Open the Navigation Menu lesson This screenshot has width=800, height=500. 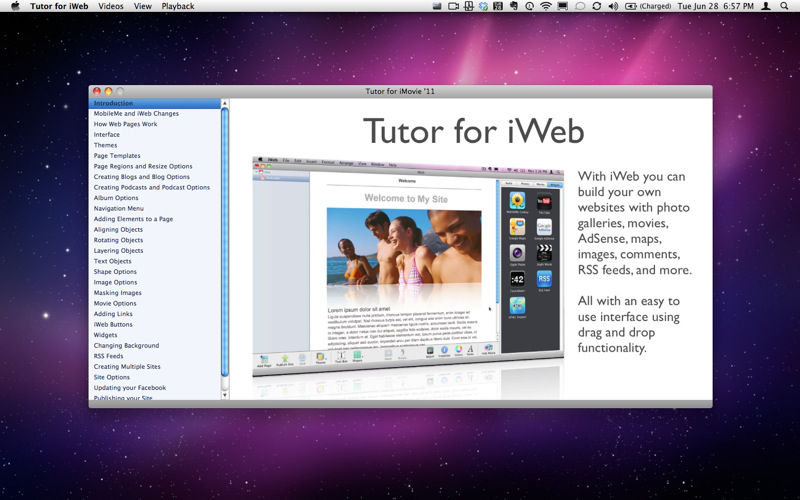click(118, 209)
